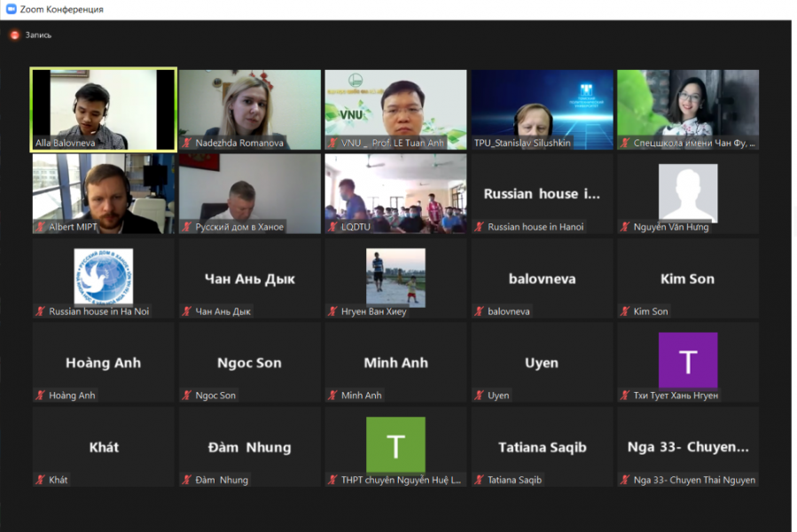Image resolution: width=797 pixels, height=532 pixels.
Task: Click the muted mic icon next to Kim Son
Action: coord(626,312)
